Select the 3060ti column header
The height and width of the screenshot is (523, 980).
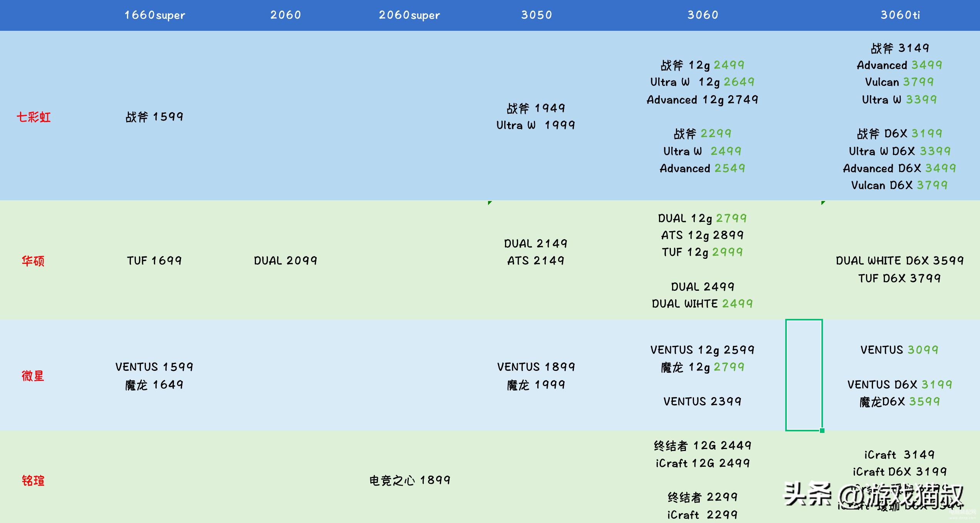point(900,15)
